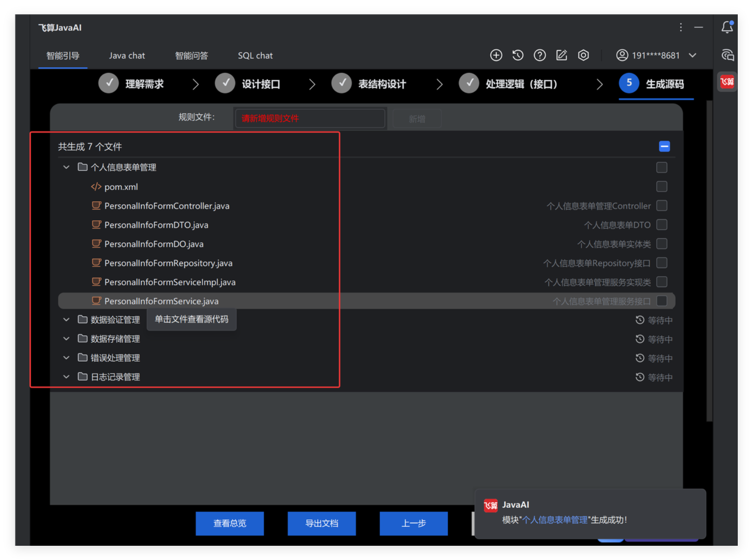Expand the 数据存储管理 folder
This screenshot has width=752, height=560.
[67, 339]
